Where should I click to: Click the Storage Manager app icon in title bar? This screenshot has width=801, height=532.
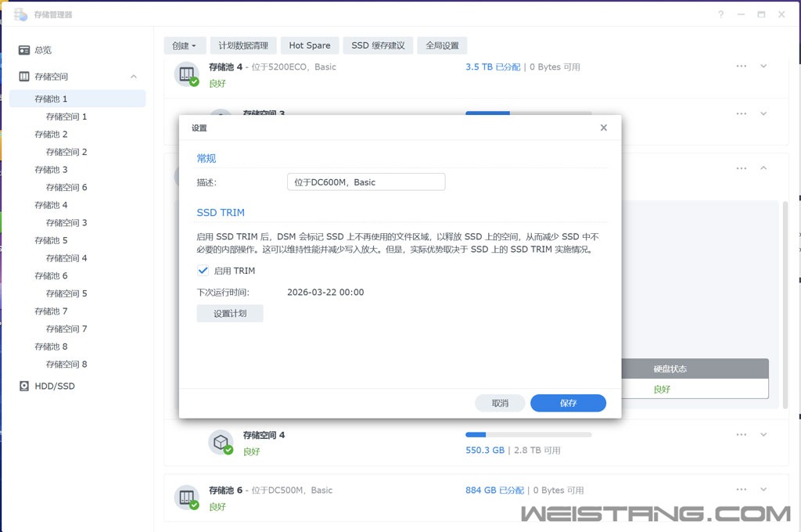(20, 14)
